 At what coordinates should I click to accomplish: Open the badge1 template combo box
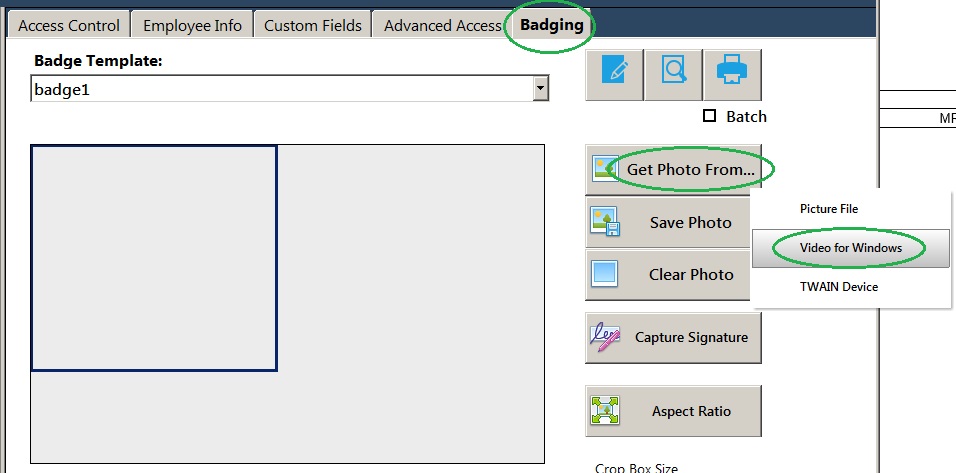(290, 89)
